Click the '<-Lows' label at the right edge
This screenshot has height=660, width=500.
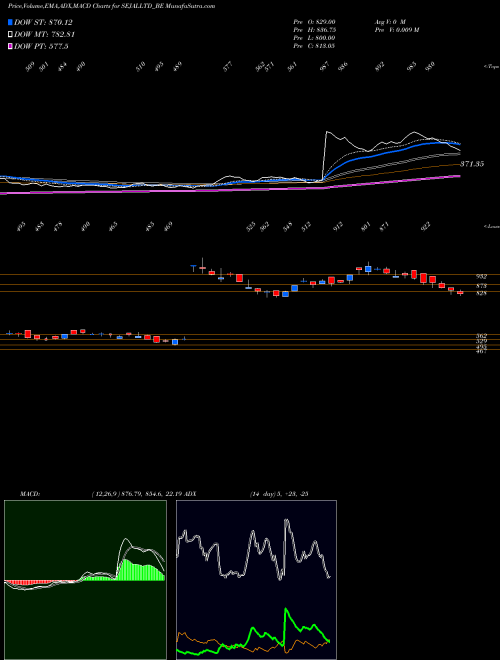pos(492,226)
